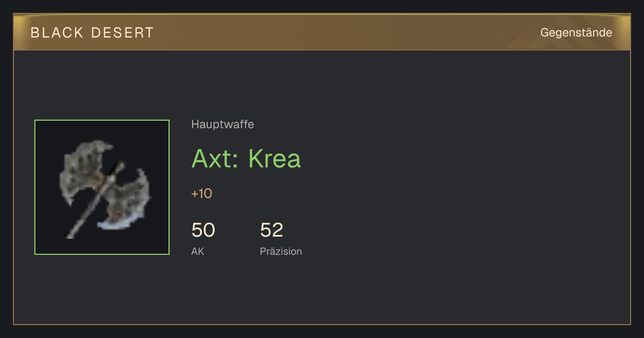Click the axe handle tip at bottom
This screenshot has width=644, height=338.
(70, 234)
